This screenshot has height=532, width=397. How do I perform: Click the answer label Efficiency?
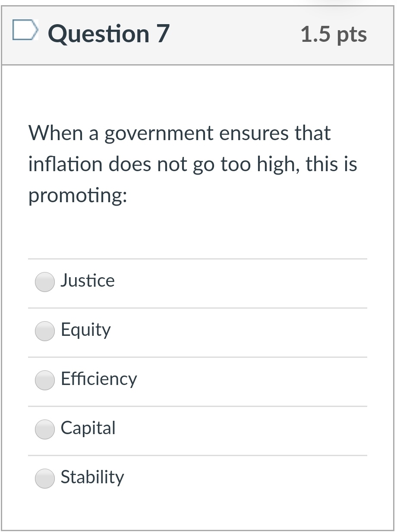point(98,379)
